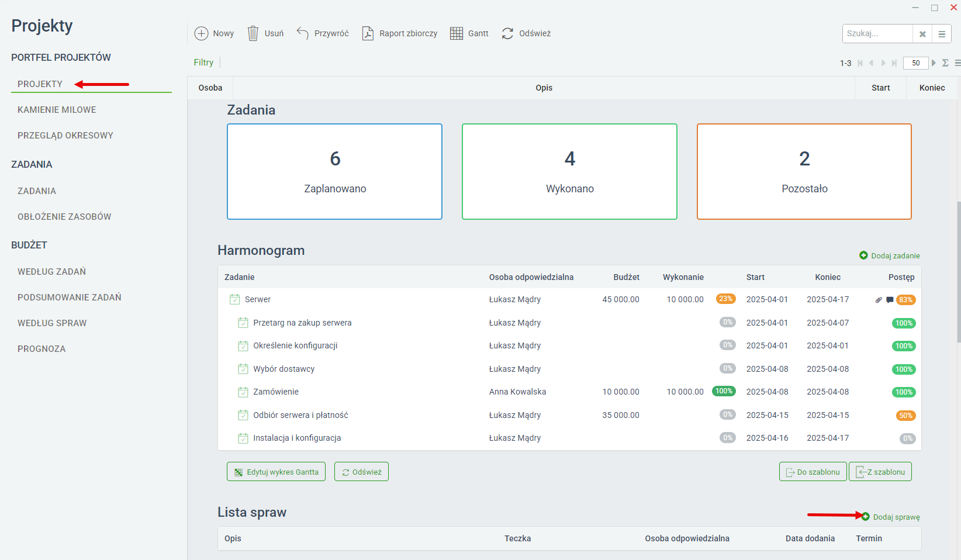Go to first page arrow
This screenshot has height=560, width=961.
point(860,63)
